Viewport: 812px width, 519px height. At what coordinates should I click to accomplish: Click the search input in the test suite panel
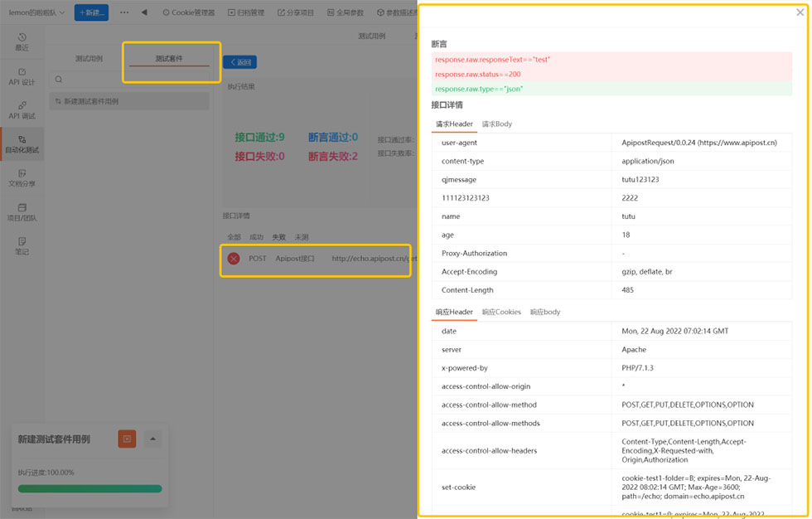(129, 80)
